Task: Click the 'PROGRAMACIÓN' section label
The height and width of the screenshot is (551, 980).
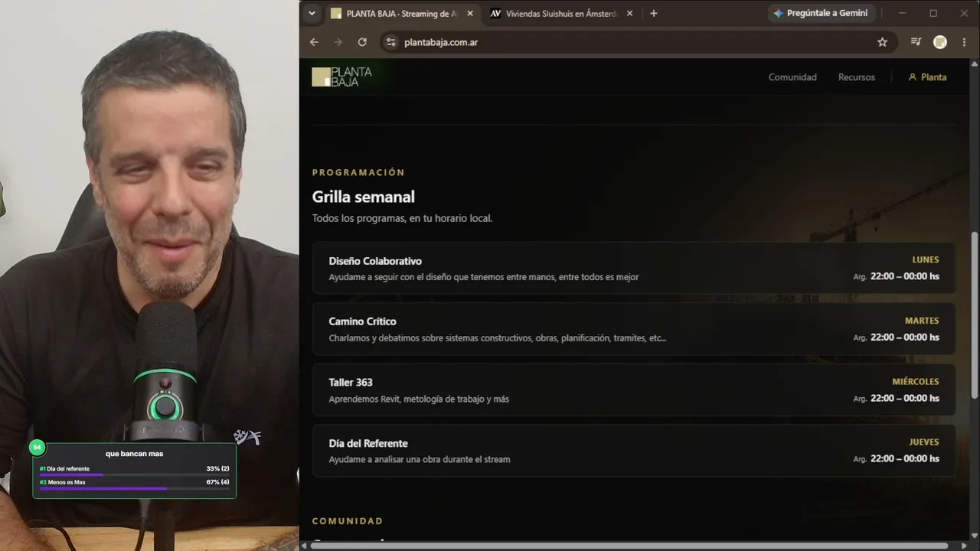Action: click(358, 172)
